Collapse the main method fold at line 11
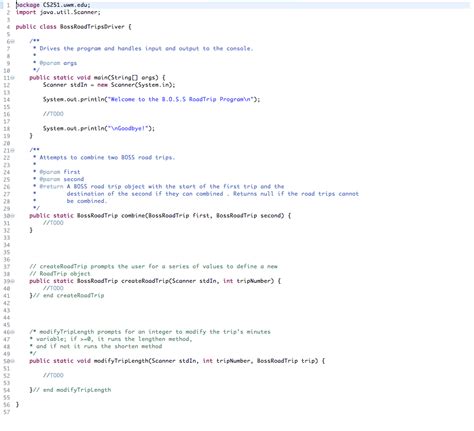The width and height of the screenshot is (474, 431). click(x=13, y=78)
